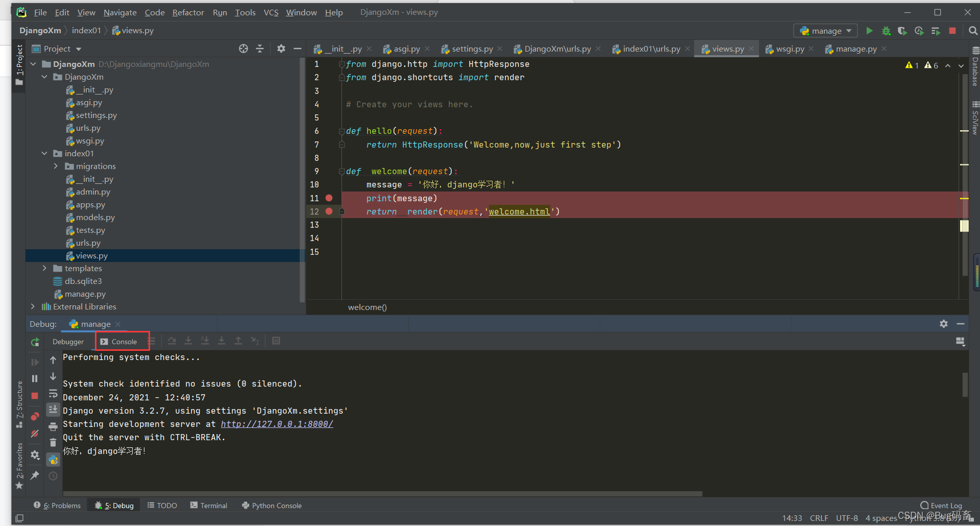
Task: Toggle scroll to end of console
Action: pos(53,410)
